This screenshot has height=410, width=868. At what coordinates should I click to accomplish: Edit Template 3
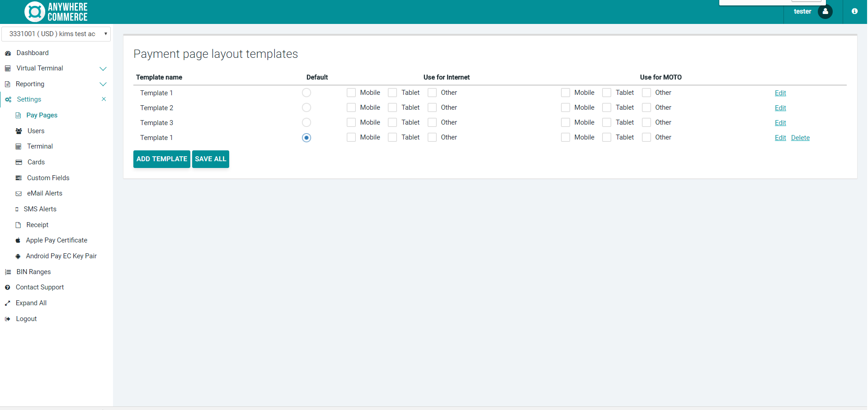[780, 123]
